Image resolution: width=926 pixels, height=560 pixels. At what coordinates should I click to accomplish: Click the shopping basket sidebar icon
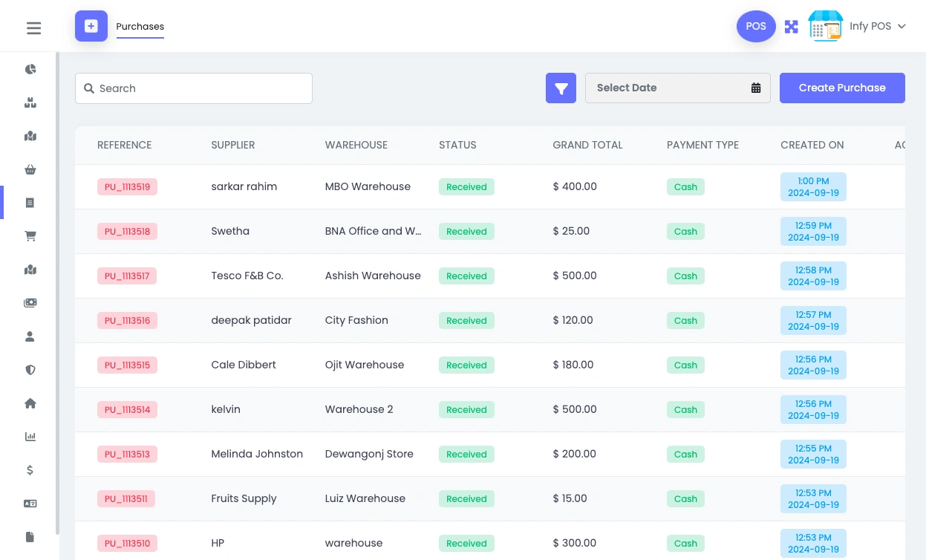[x=30, y=169]
